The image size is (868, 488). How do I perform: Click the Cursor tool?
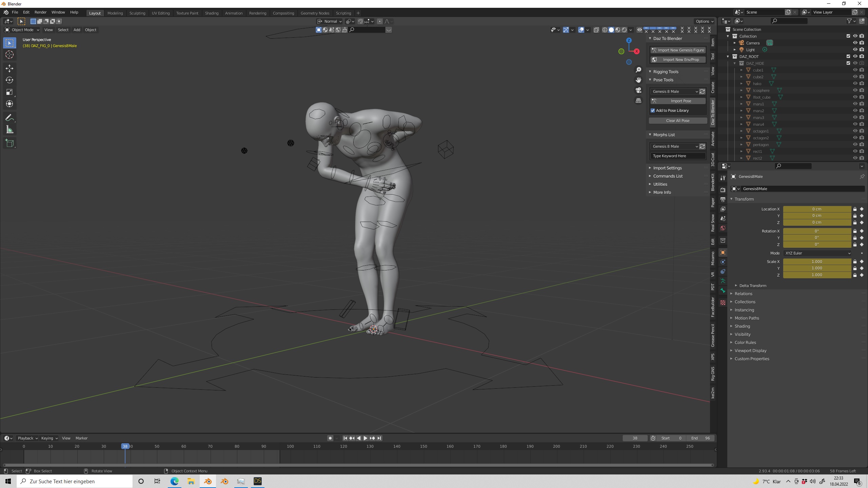[x=9, y=55]
